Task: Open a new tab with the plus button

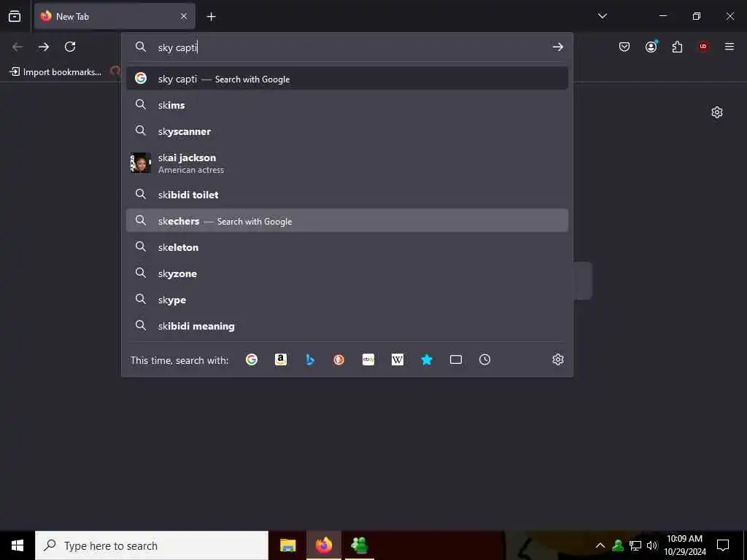Action: [x=211, y=17]
